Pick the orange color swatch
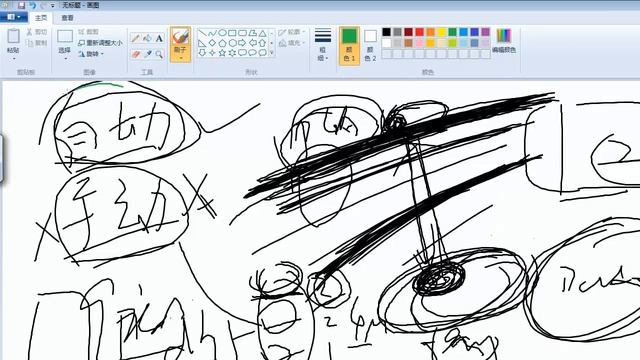The height and width of the screenshot is (360, 640). pos(431,32)
